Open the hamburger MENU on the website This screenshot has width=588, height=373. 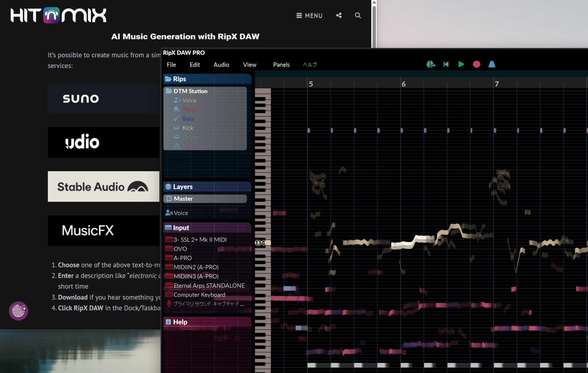tap(309, 16)
